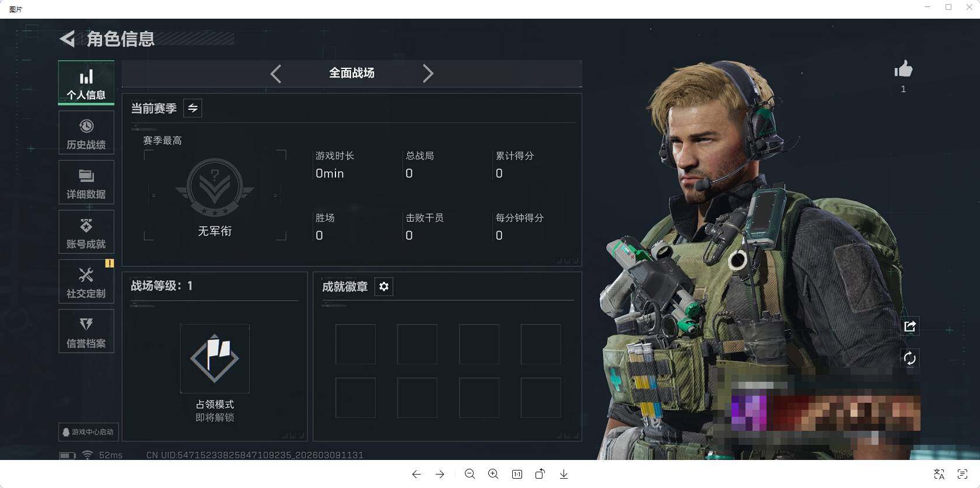Select the first empty achievement badge slot
Image resolution: width=980 pixels, height=488 pixels.
355,344
